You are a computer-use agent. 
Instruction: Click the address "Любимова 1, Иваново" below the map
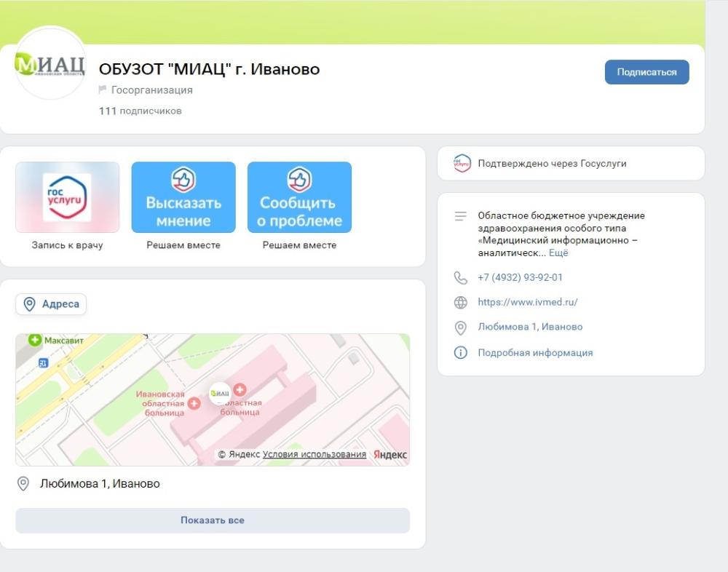101,483
